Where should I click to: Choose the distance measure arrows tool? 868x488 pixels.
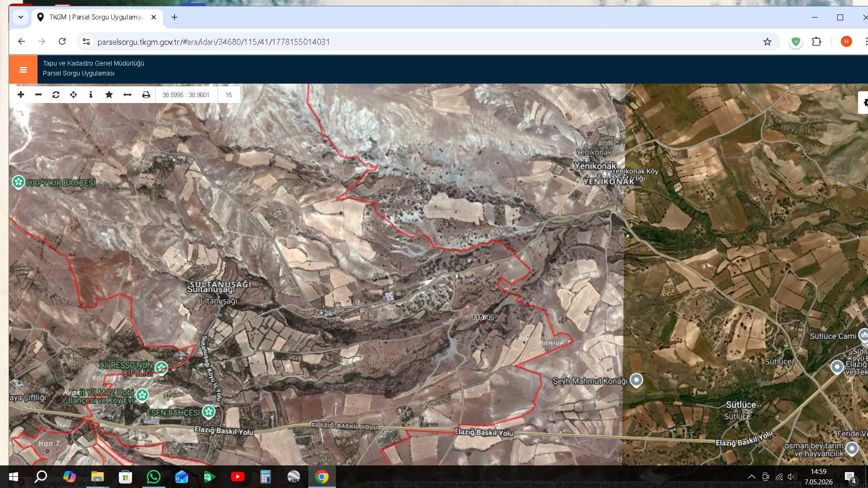point(127,95)
